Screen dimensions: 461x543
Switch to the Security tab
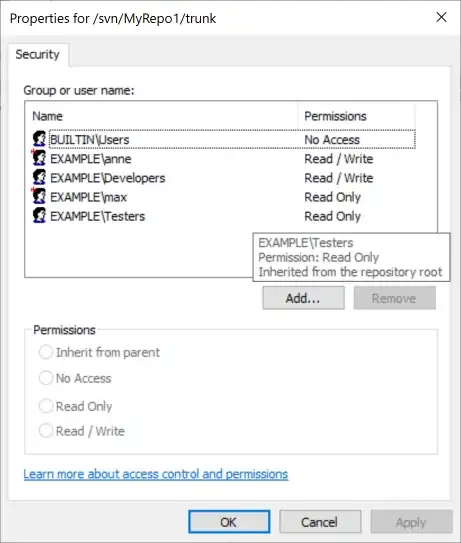(x=38, y=55)
